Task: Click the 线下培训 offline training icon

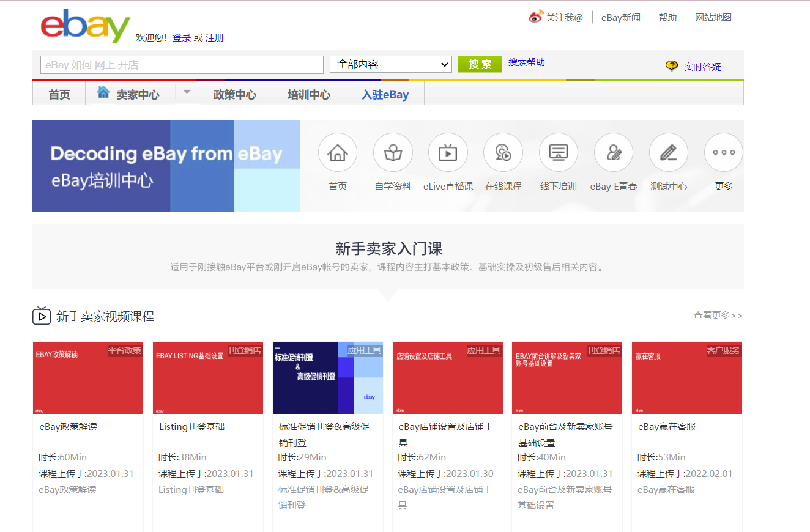Action: pyautogui.click(x=558, y=152)
